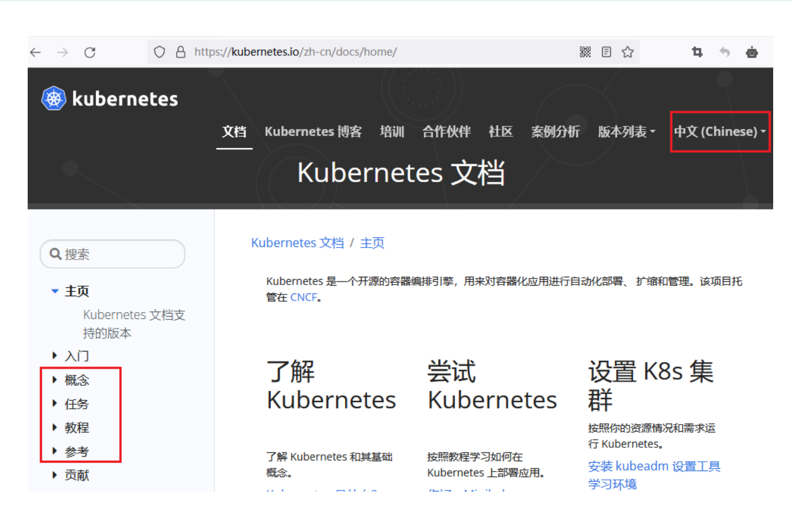Click the 设置 K8s 集群 heading
Screen dimensions: 792x532
[x=651, y=386]
